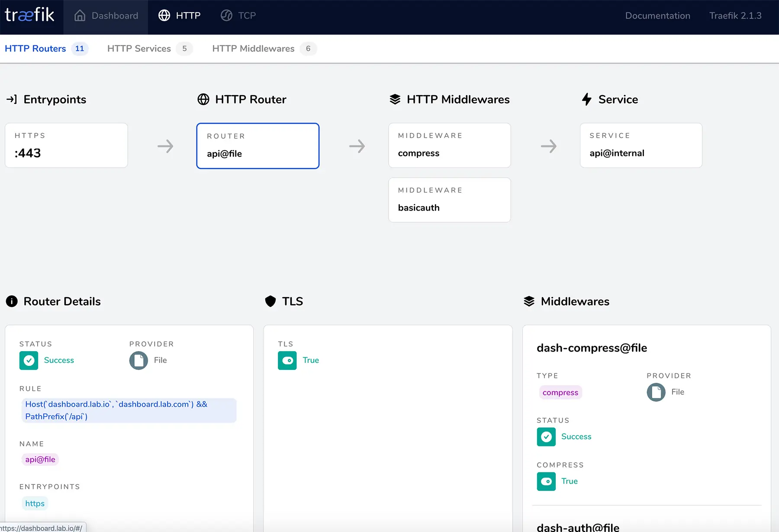This screenshot has width=779, height=532.
Task: Open the Documentation link
Action: 657,16
